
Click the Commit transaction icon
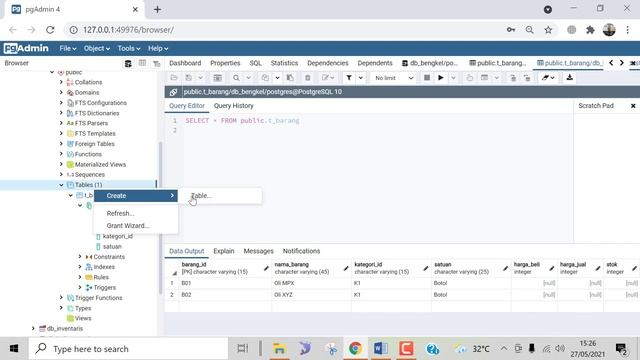pyautogui.click(x=513, y=78)
